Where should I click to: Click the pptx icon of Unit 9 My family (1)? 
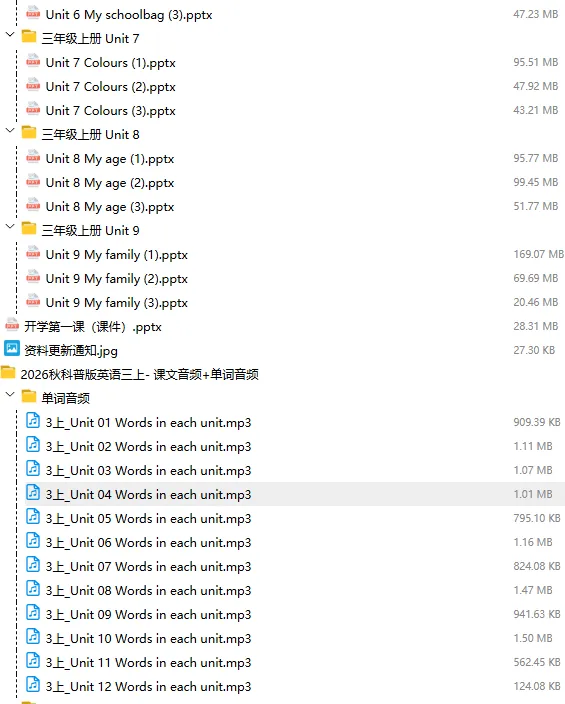33,253
